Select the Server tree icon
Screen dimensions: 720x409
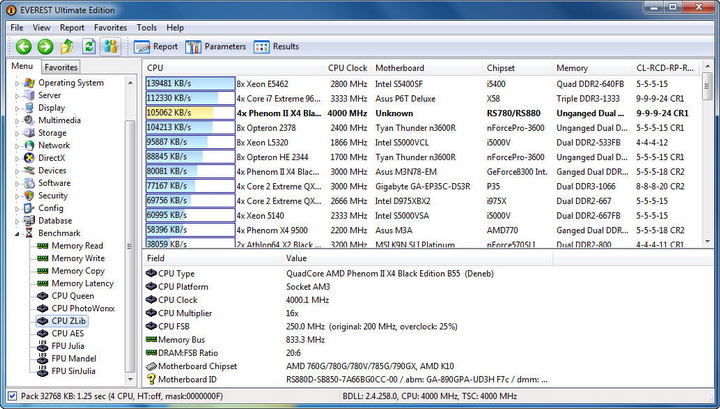(29, 95)
